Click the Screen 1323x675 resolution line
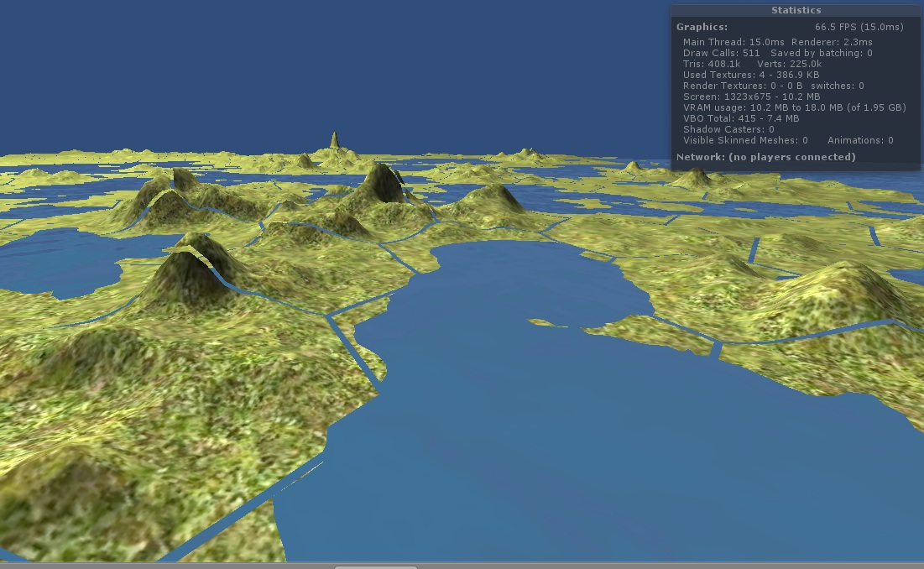This screenshot has width=924, height=569. pyautogui.click(x=751, y=97)
